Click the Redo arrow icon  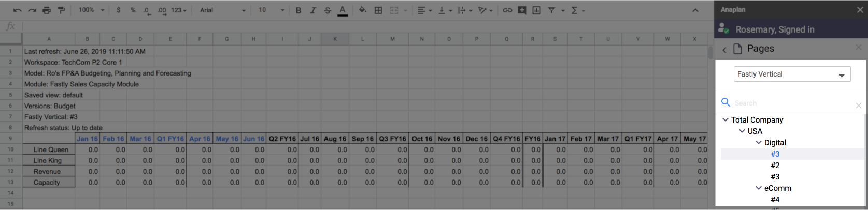[x=32, y=10]
